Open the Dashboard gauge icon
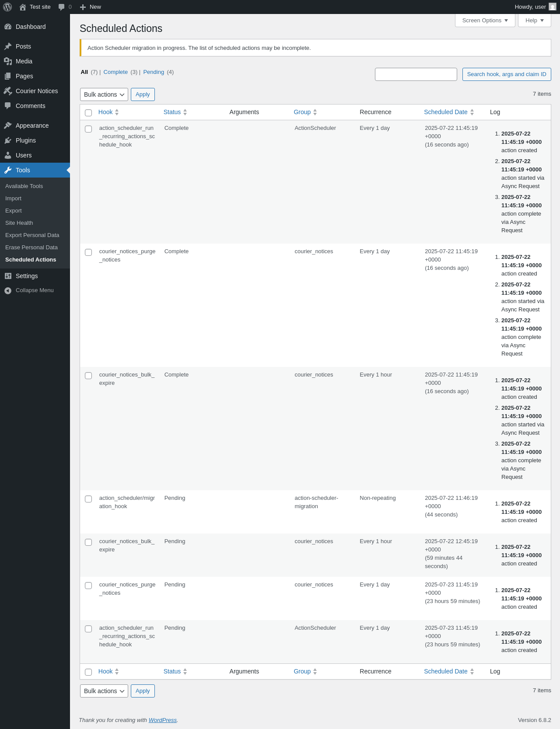The width and height of the screenshot is (560, 729). tap(8, 27)
